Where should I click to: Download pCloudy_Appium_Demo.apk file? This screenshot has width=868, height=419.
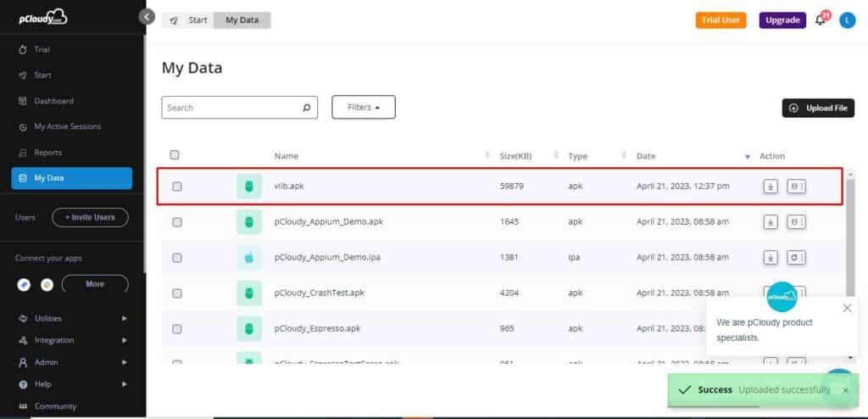click(x=771, y=222)
